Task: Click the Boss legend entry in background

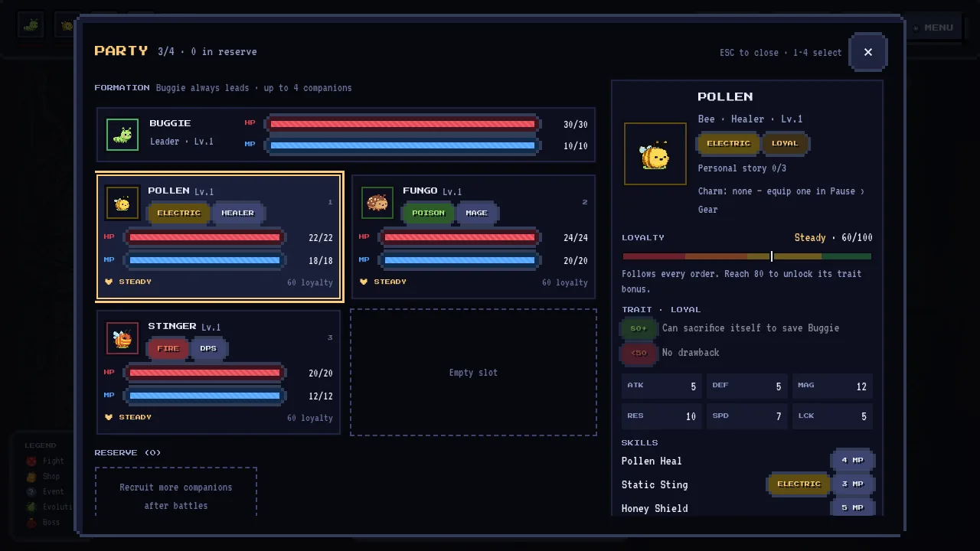Action: click(44, 522)
